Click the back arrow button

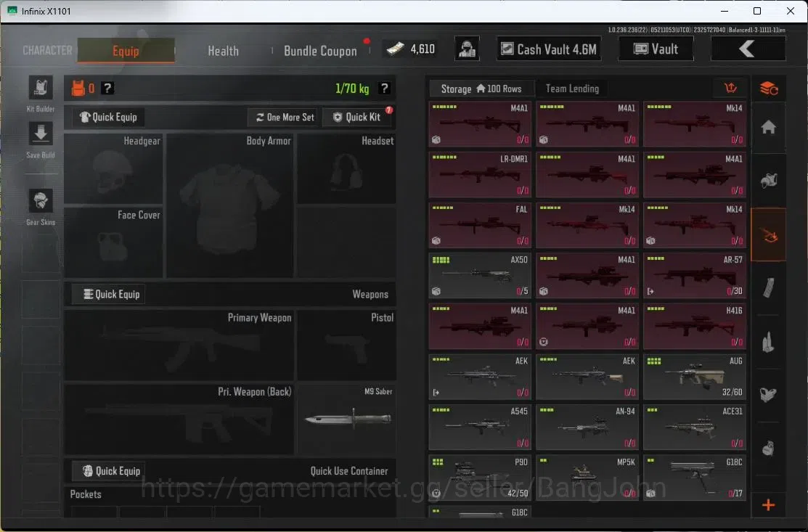point(748,49)
